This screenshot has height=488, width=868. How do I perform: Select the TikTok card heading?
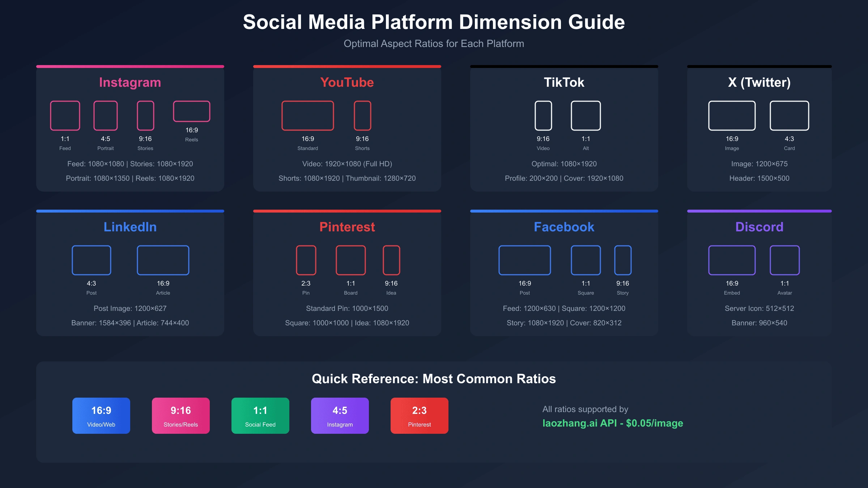(x=564, y=82)
